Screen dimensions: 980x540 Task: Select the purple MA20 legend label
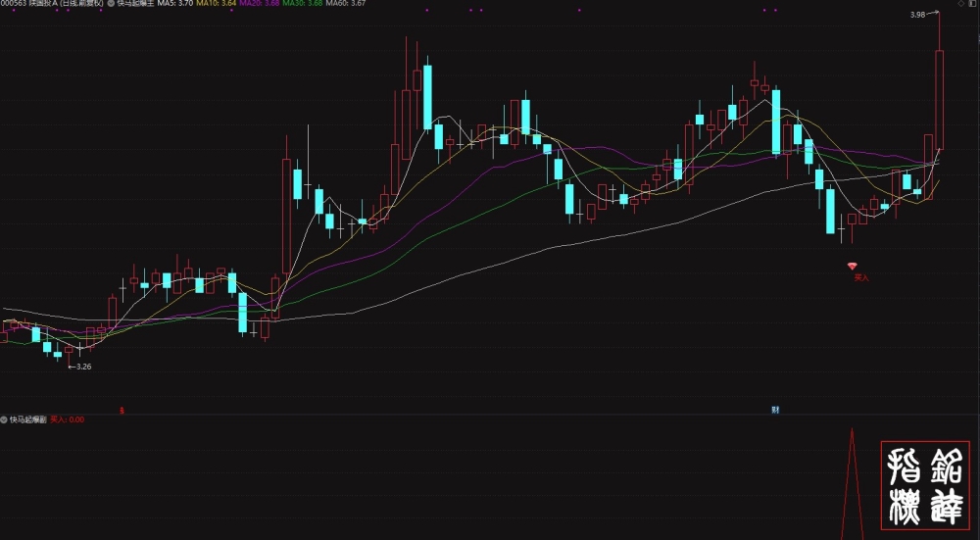pyautogui.click(x=260, y=3)
